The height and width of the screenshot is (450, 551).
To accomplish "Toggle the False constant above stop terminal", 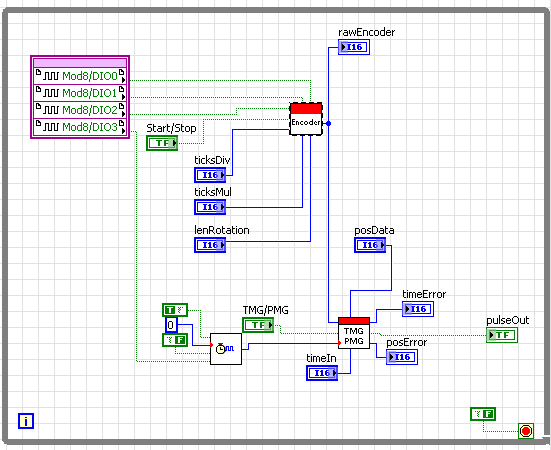I will pos(483,414).
